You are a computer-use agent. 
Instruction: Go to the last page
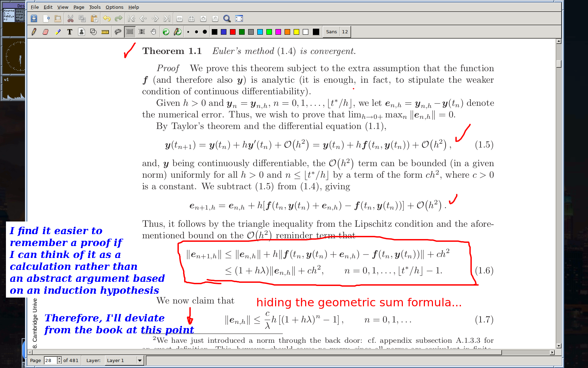[x=167, y=19]
